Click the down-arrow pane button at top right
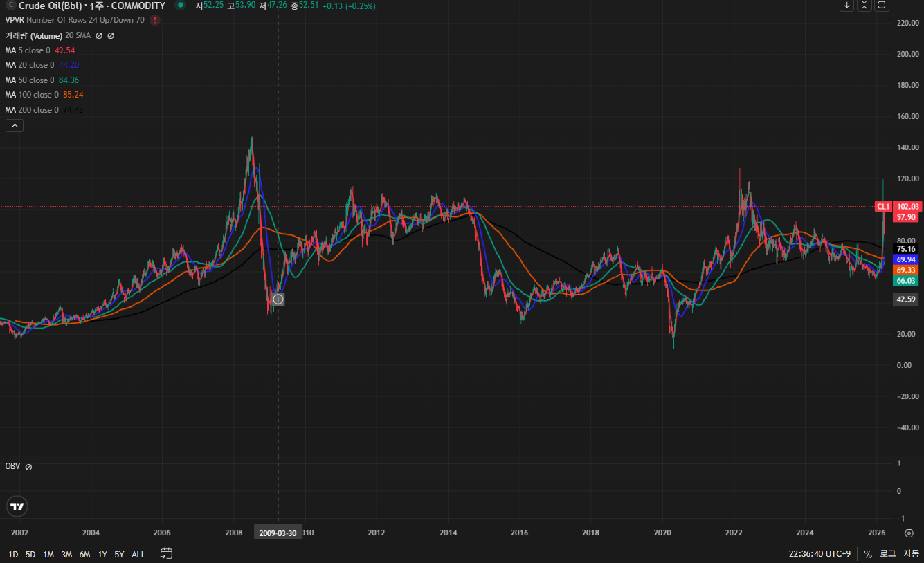 pyautogui.click(x=847, y=6)
